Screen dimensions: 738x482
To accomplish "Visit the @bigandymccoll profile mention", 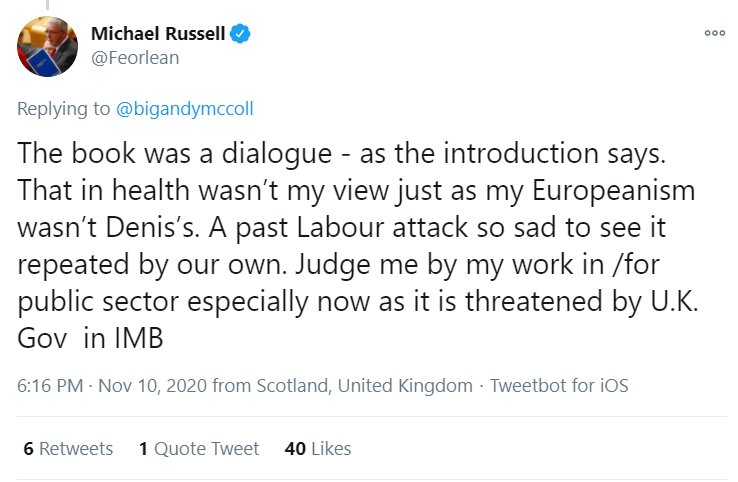I will pos(184,109).
